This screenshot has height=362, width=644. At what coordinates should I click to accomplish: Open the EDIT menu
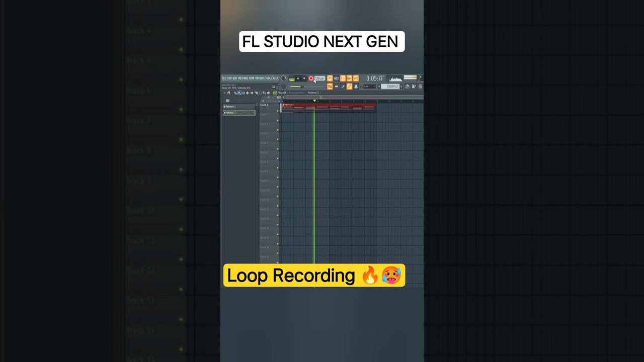pyautogui.click(x=229, y=78)
